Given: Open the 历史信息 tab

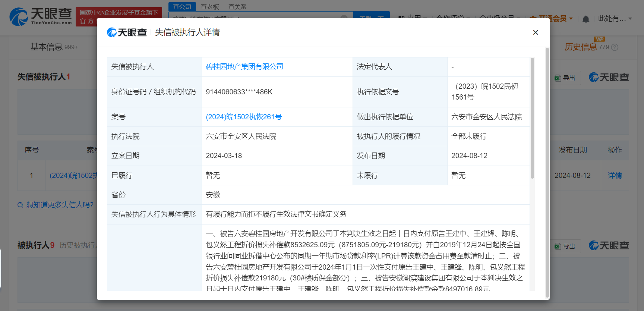Looking at the screenshot, I should pyautogui.click(x=580, y=47).
